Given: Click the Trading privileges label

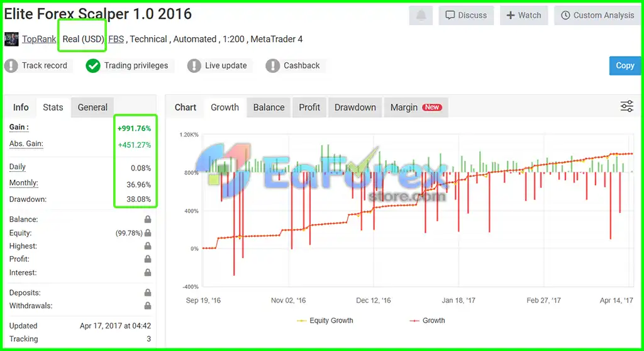Looking at the screenshot, I should click(136, 66).
